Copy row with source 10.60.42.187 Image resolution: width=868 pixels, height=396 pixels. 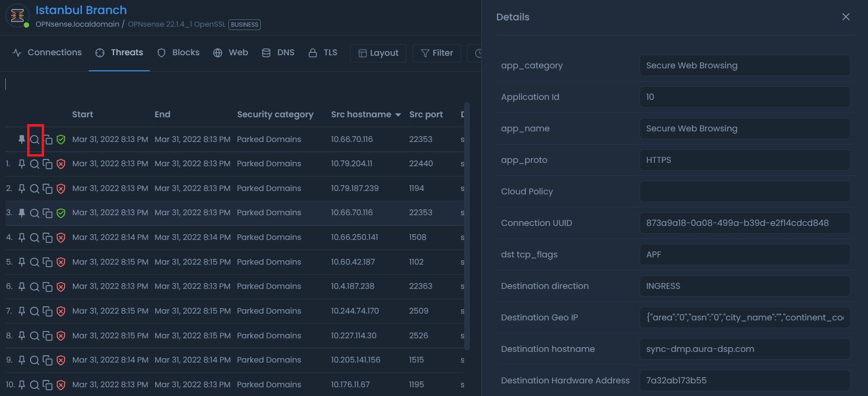click(48, 262)
